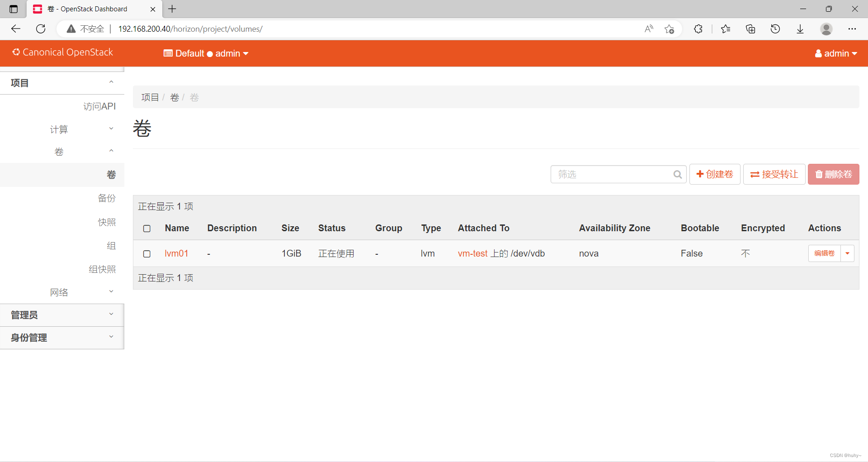Screen dimensions: 868x462
Task: Select all volumes header checkbox
Action: pos(147,229)
